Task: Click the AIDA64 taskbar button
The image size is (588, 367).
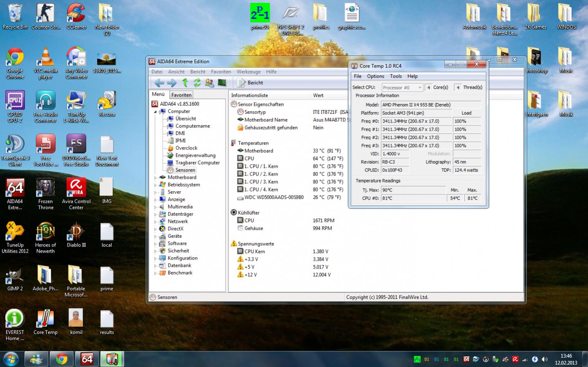Action: click(87, 359)
